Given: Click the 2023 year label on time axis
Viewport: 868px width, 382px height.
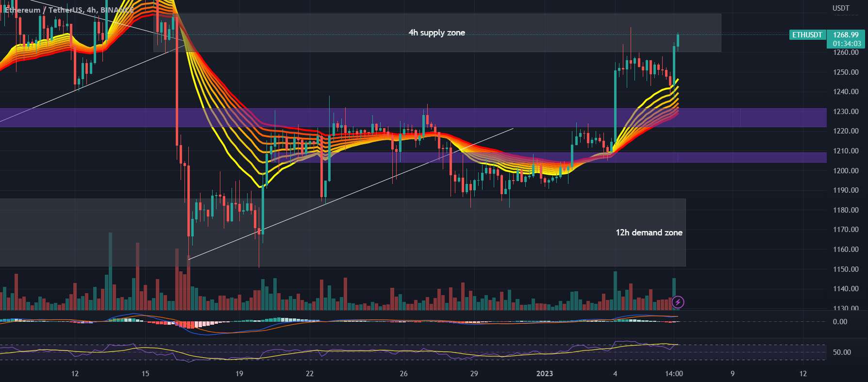Looking at the screenshot, I should [x=545, y=374].
